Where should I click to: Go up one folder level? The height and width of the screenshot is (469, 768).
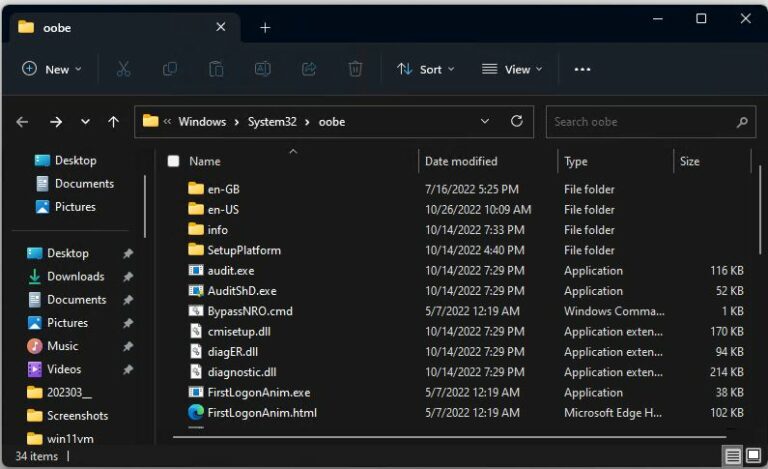pos(113,122)
